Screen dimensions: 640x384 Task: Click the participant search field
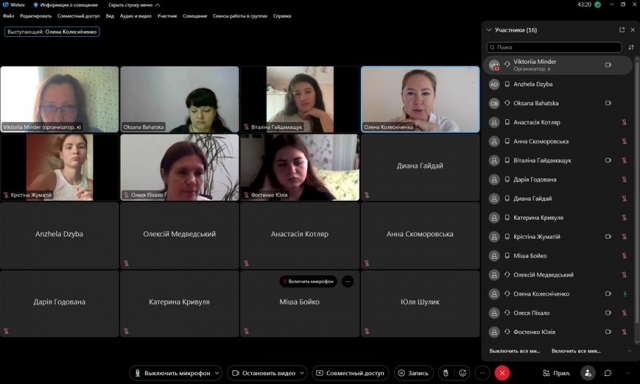pos(554,47)
